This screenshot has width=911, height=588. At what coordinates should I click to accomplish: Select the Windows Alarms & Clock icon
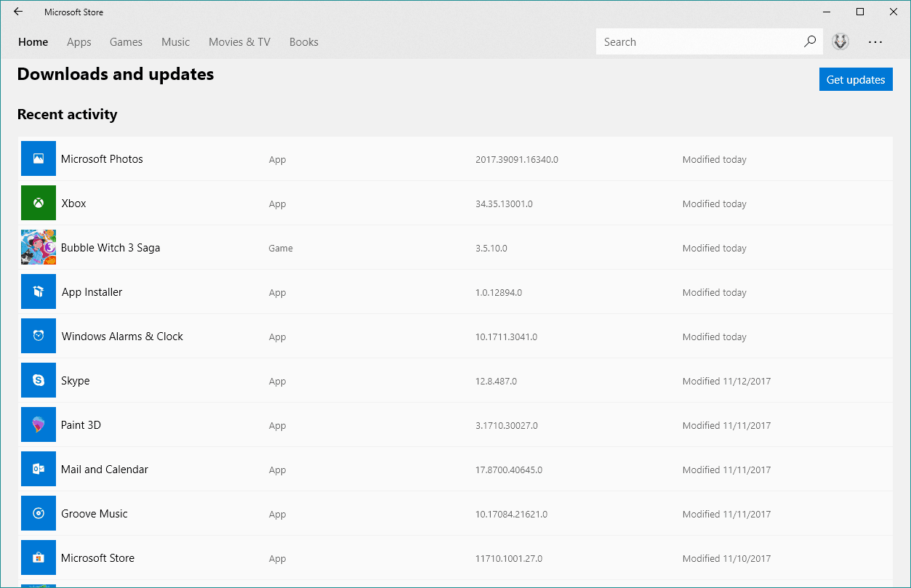[39, 336]
